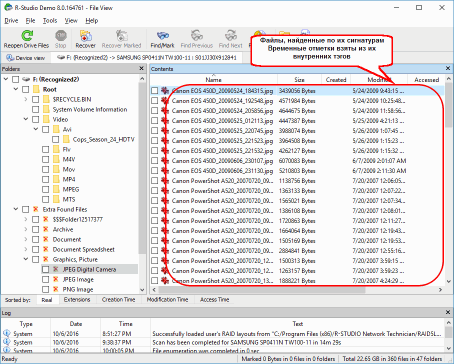Image resolution: width=454 pixels, height=364 pixels.
Task: Check the Video folder checkbox
Action: pyautogui.click(x=36, y=119)
